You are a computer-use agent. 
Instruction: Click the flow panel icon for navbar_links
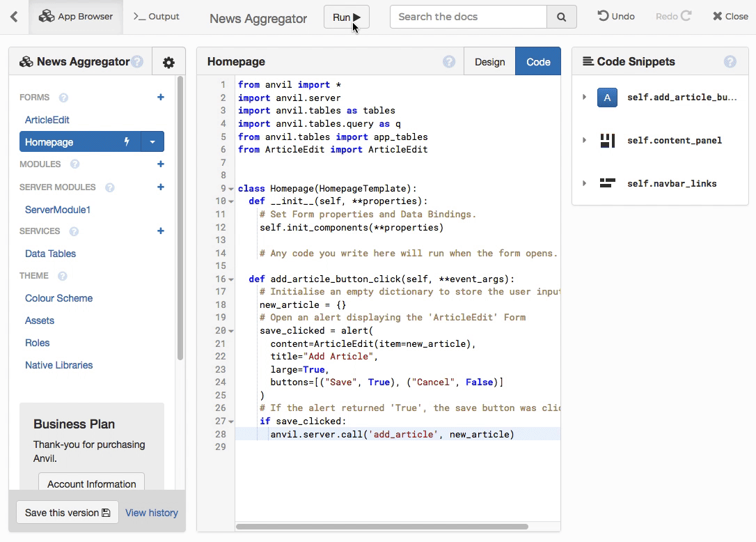click(x=608, y=183)
